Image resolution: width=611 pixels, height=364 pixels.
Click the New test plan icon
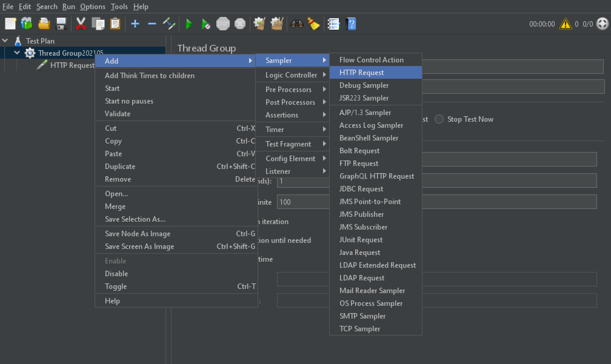click(10, 24)
